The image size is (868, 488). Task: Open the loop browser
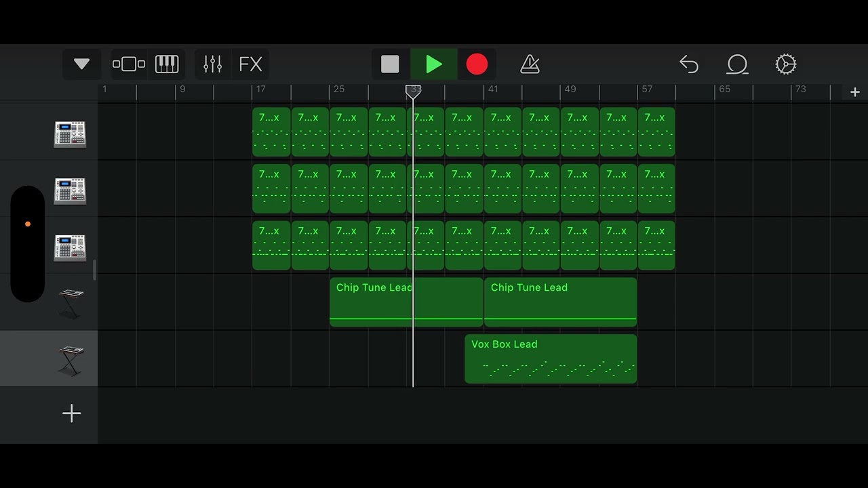pos(737,64)
